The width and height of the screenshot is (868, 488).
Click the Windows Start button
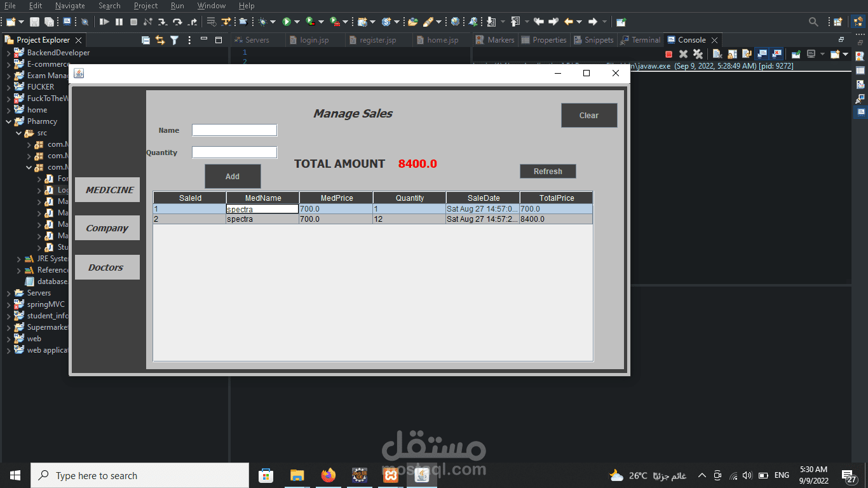pos(15,475)
